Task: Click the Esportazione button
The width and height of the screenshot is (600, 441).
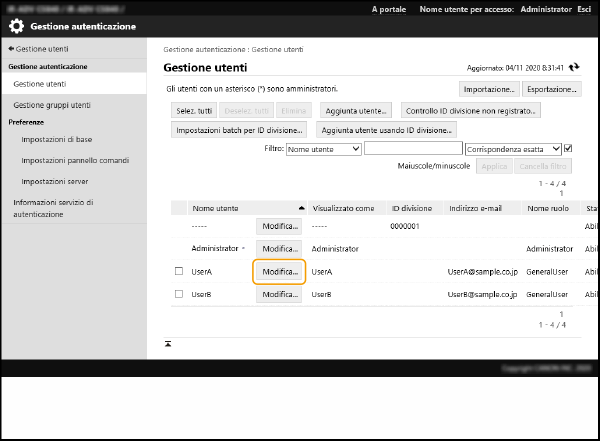Action: (552, 89)
